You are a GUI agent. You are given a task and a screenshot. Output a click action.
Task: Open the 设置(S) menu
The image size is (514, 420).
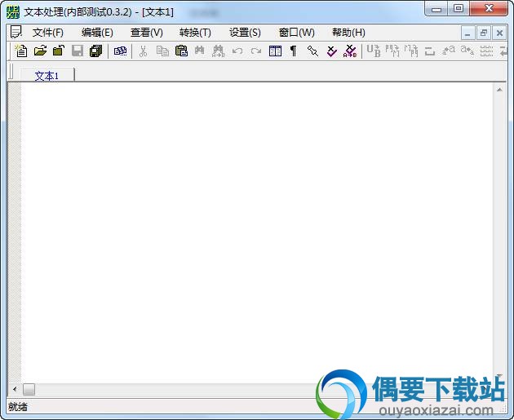click(245, 33)
